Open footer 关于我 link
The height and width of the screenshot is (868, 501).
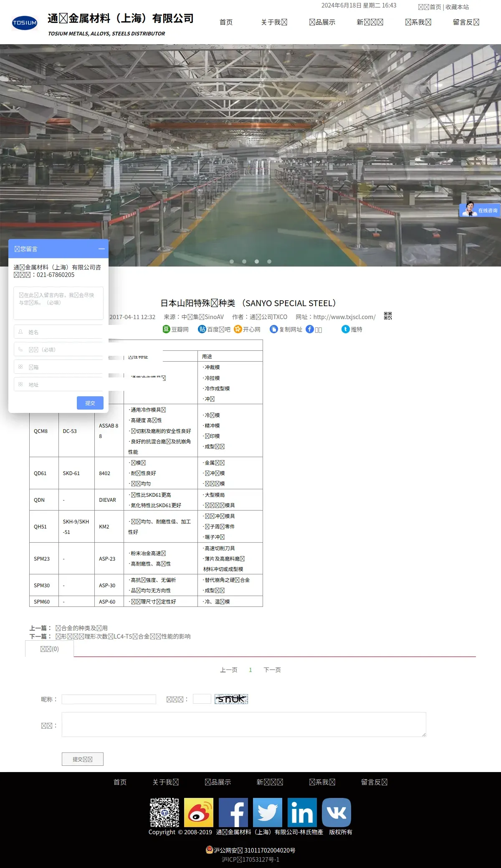coord(165,782)
